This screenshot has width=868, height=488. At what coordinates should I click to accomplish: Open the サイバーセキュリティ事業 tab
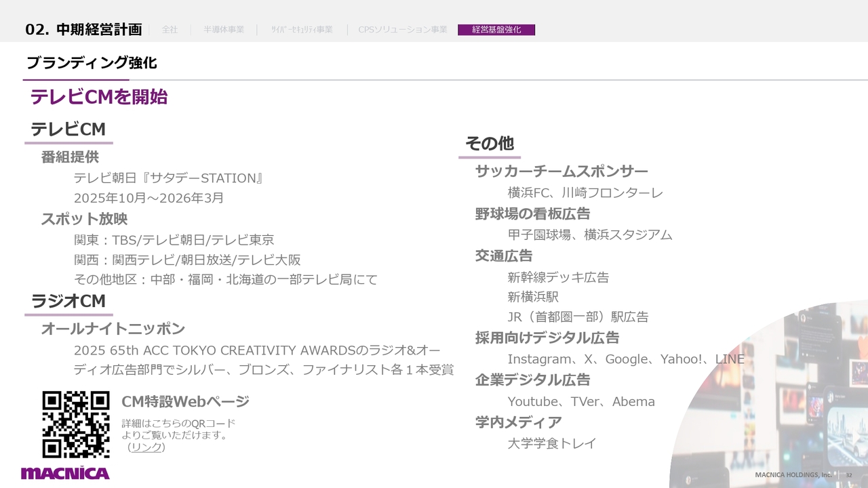302,30
